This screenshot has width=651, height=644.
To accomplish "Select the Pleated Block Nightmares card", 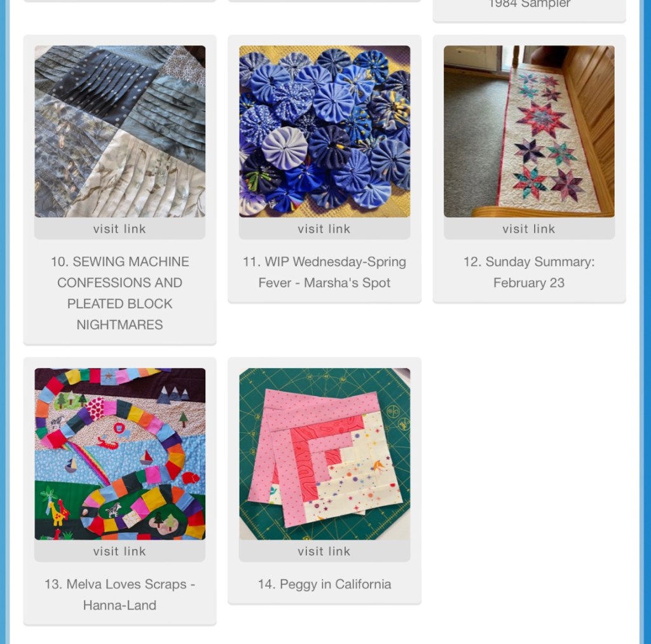I will pos(120,189).
